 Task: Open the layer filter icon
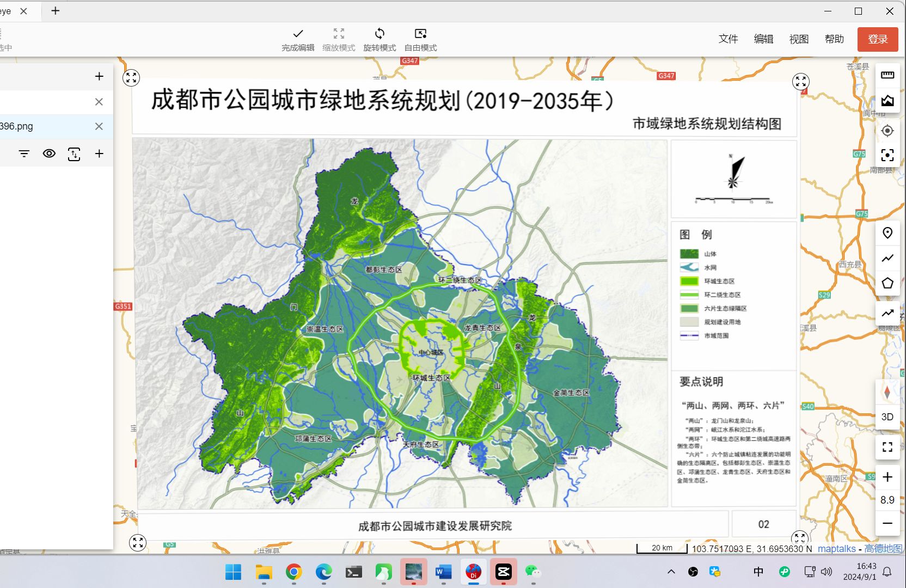(24, 154)
